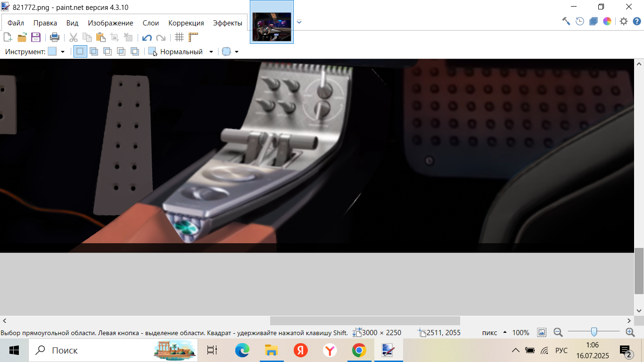Click the zoom in magnifier button
Screen dimensions: 644x362
coord(630,332)
